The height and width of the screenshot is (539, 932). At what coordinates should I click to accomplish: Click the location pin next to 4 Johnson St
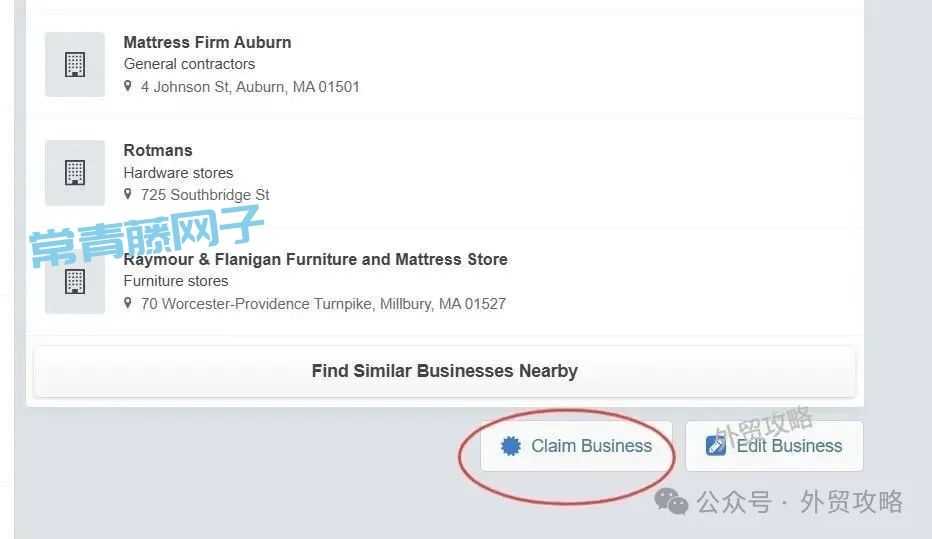[x=127, y=86]
